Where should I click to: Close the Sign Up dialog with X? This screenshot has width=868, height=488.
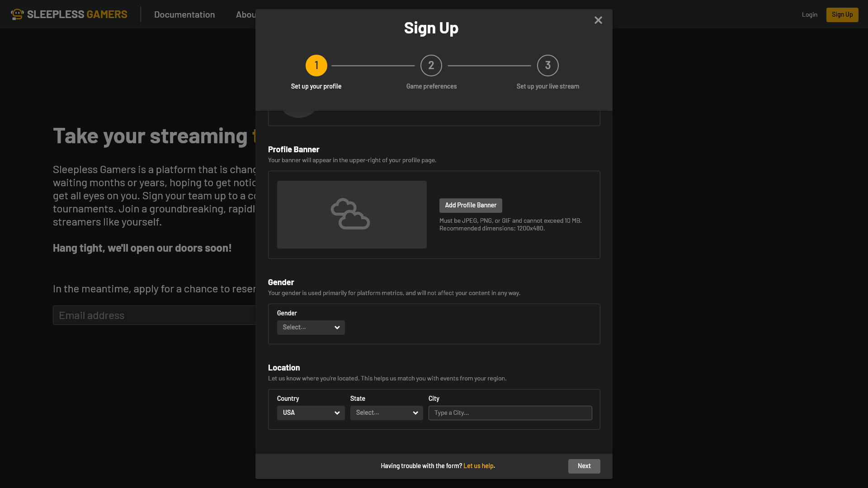tap(598, 20)
